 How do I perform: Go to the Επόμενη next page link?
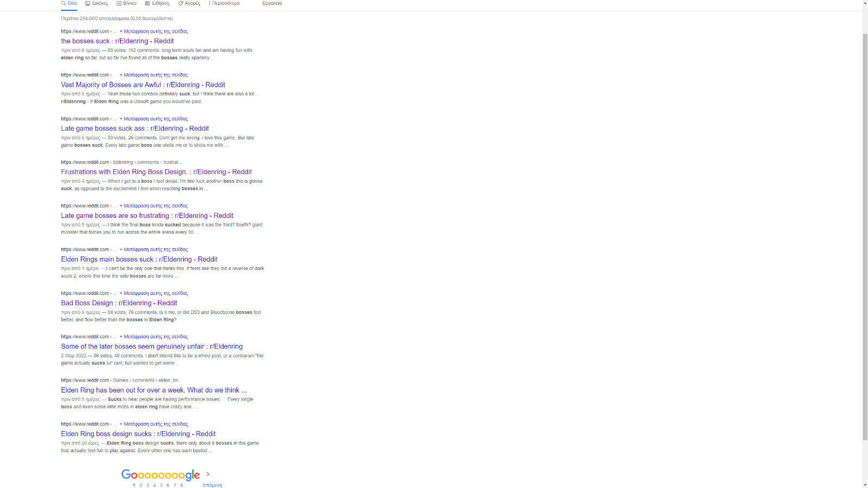[212, 485]
